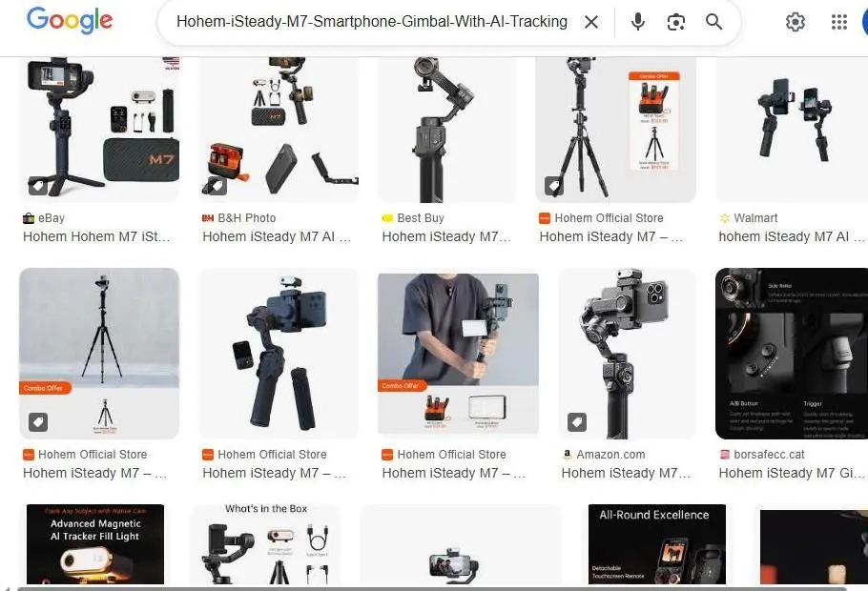Image resolution: width=868 pixels, height=591 pixels.
Task: Focus the search box with Hohem query
Action: tap(371, 22)
